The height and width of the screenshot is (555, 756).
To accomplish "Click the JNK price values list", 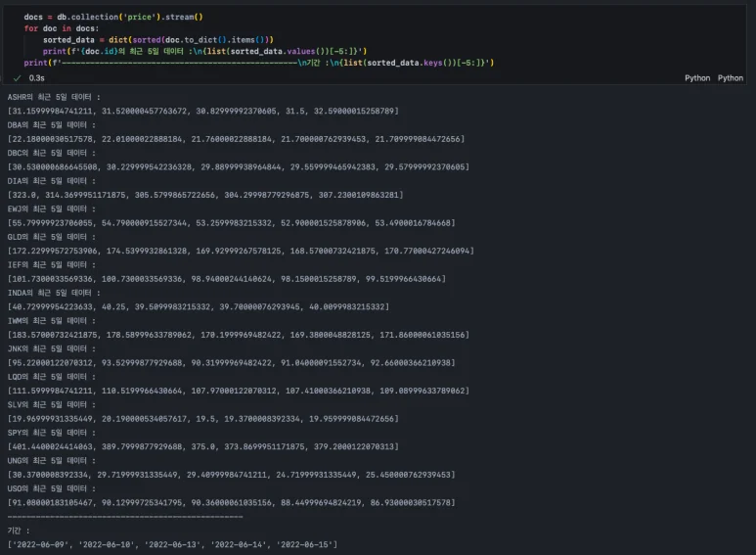I will click(x=231, y=362).
